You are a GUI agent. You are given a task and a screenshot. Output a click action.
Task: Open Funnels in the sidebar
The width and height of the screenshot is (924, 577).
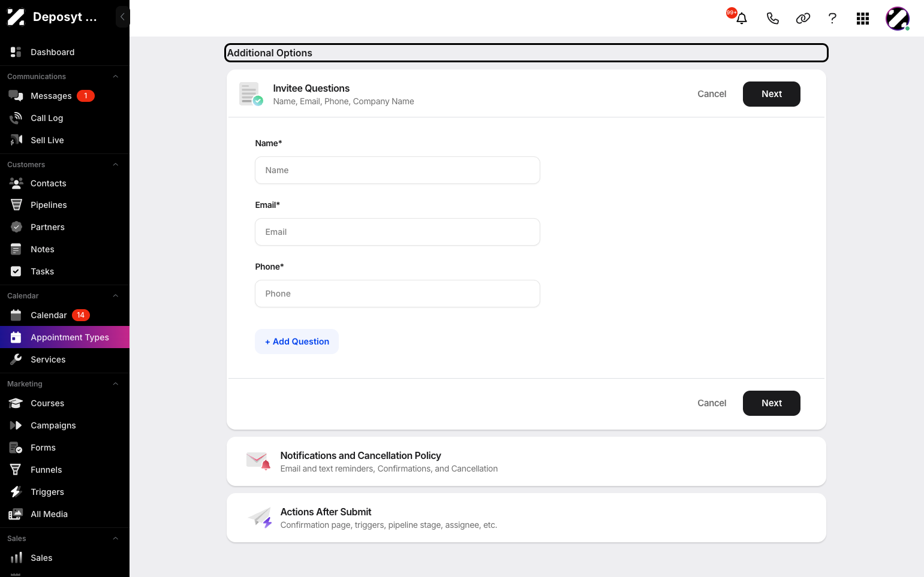pos(65,470)
